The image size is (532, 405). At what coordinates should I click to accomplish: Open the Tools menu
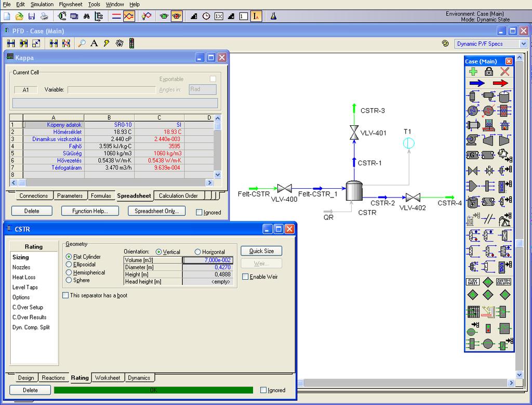coord(94,4)
